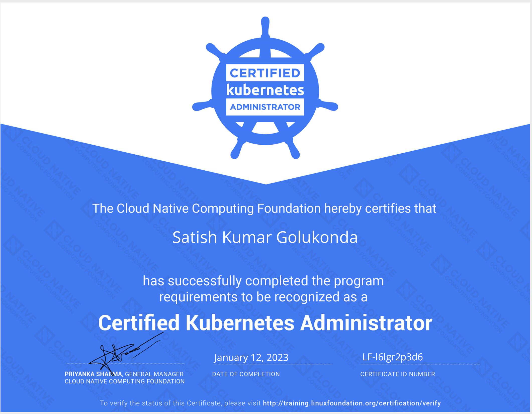Click 'To verify the status' footer text
Image resolution: width=532 pixels, height=414 pixels.
click(181, 403)
